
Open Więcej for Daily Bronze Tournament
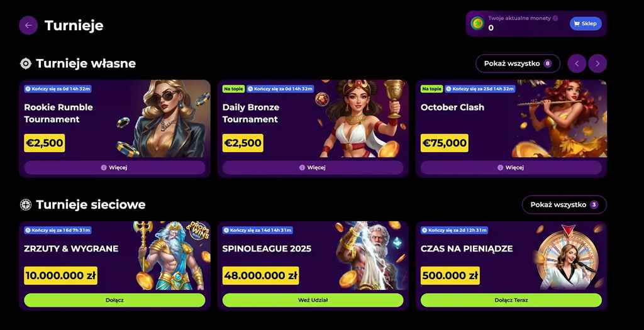point(313,167)
